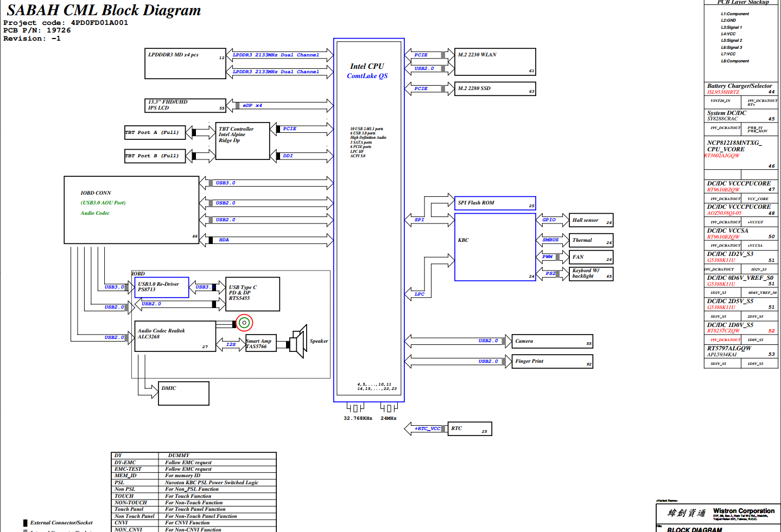Image resolution: width=781 pixels, height=532 pixels.
Task: Click the I2S bus label
Action: tap(231, 344)
